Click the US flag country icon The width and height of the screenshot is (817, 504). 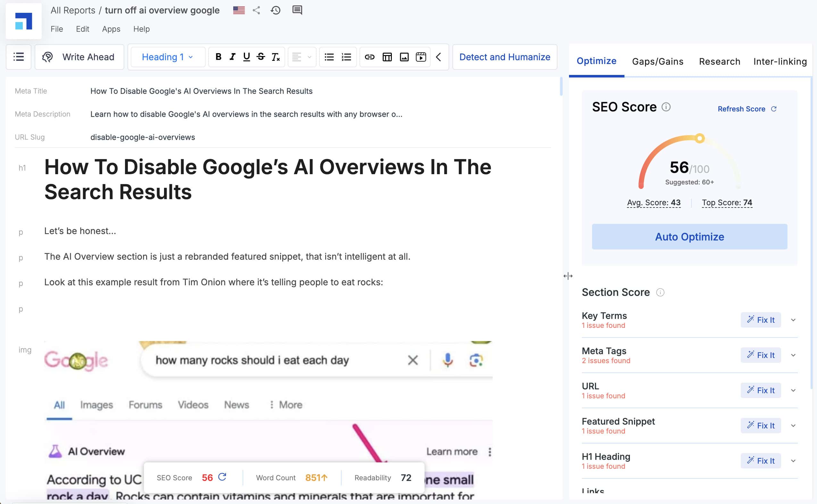point(239,10)
